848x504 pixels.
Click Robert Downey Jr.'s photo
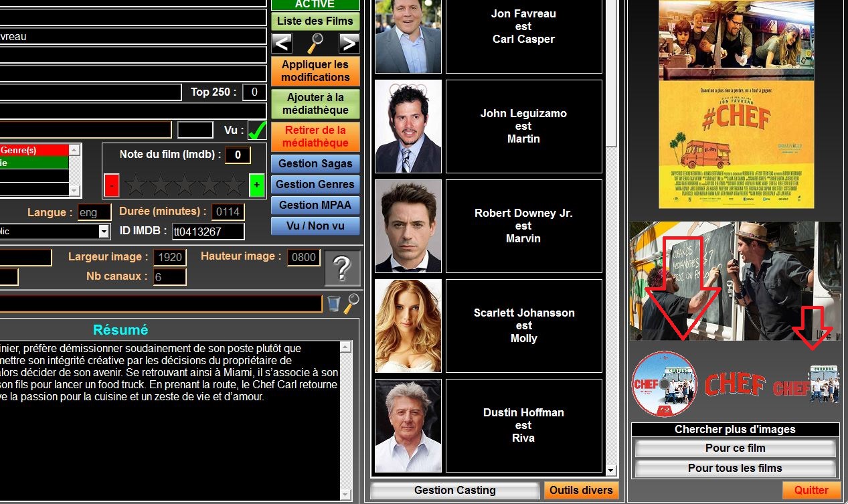[408, 226]
